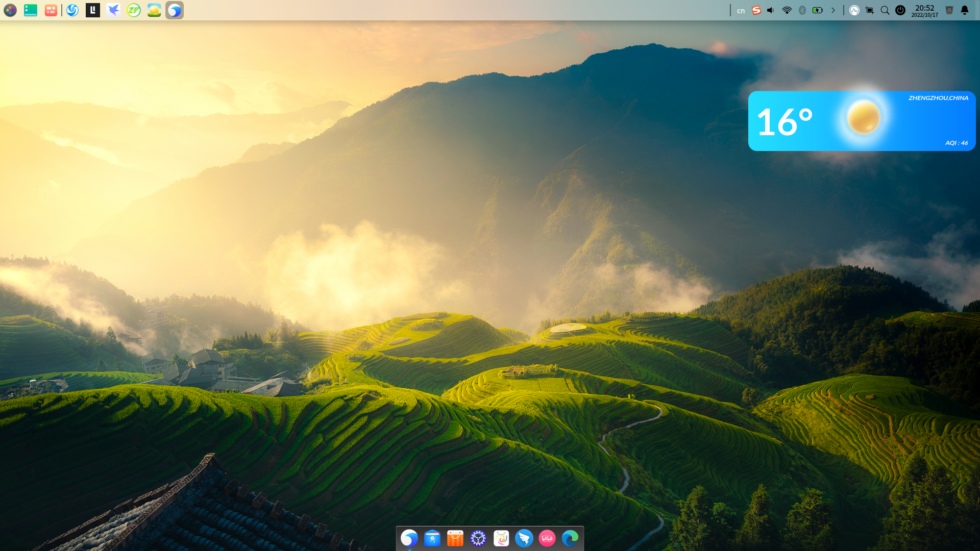Open the power button menu in tray
This screenshot has width=980, height=551.
click(x=900, y=10)
